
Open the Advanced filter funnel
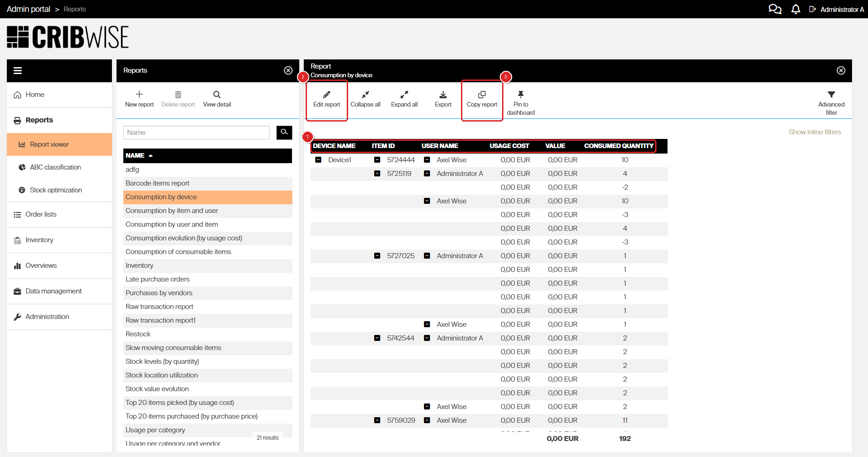[831, 95]
